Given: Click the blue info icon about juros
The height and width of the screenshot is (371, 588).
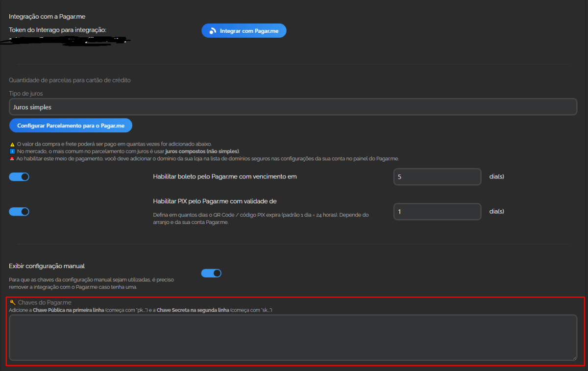Looking at the screenshot, I should point(12,151).
